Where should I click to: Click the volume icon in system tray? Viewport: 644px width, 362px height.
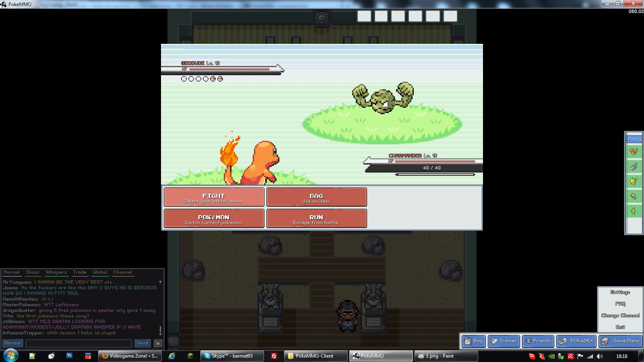click(x=600, y=356)
